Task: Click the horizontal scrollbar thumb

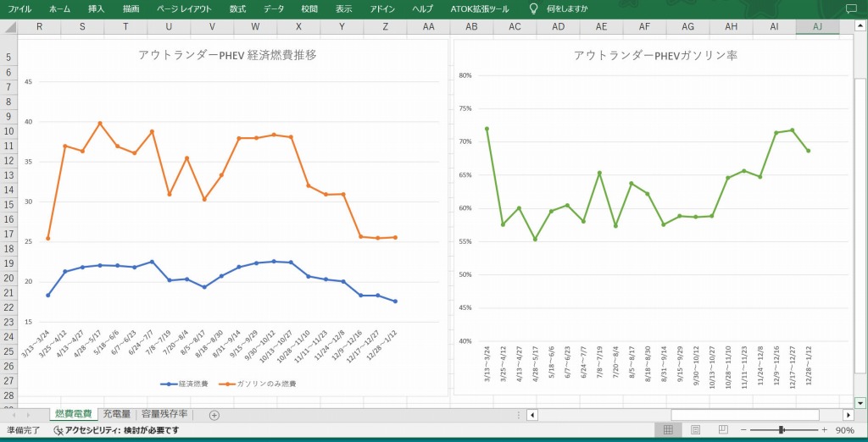Action: click(x=745, y=415)
